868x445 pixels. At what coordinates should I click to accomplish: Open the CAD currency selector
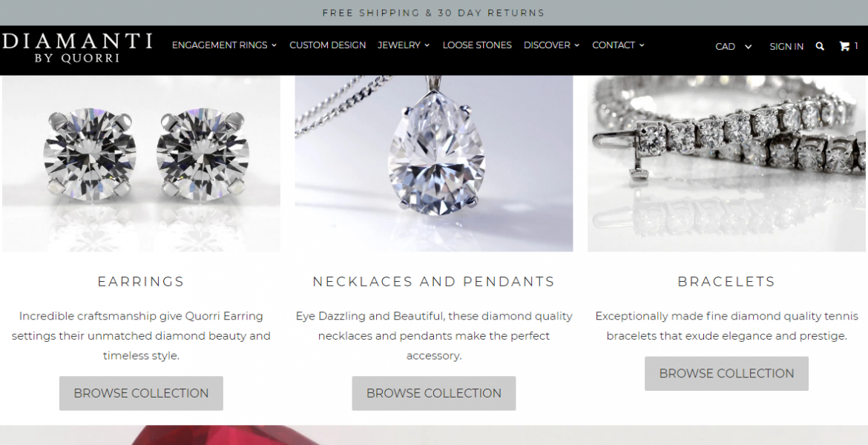(734, 47)
